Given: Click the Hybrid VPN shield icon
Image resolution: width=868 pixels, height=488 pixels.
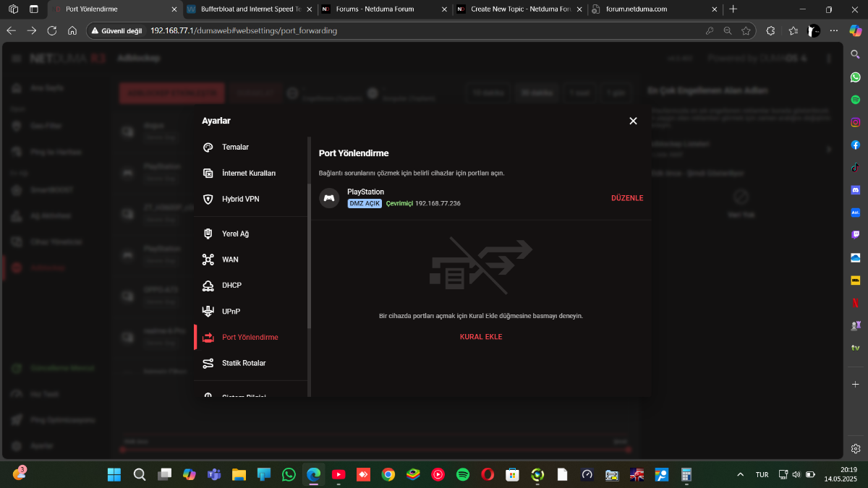Looking at the screenshot, I should 208,199.
